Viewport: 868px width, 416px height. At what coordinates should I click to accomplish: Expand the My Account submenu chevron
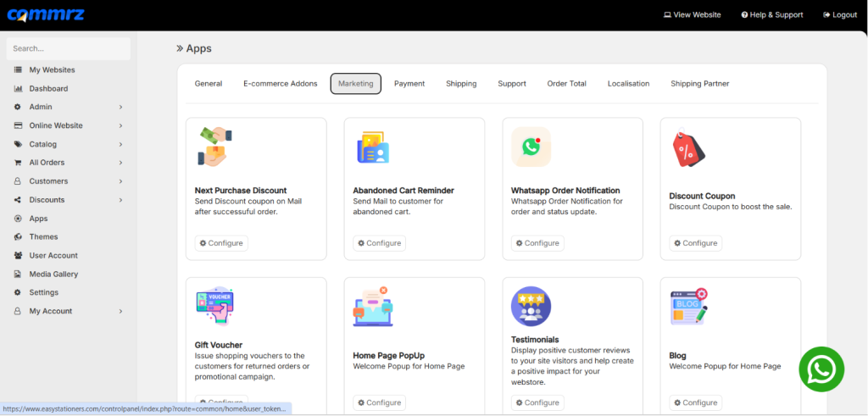120,312
